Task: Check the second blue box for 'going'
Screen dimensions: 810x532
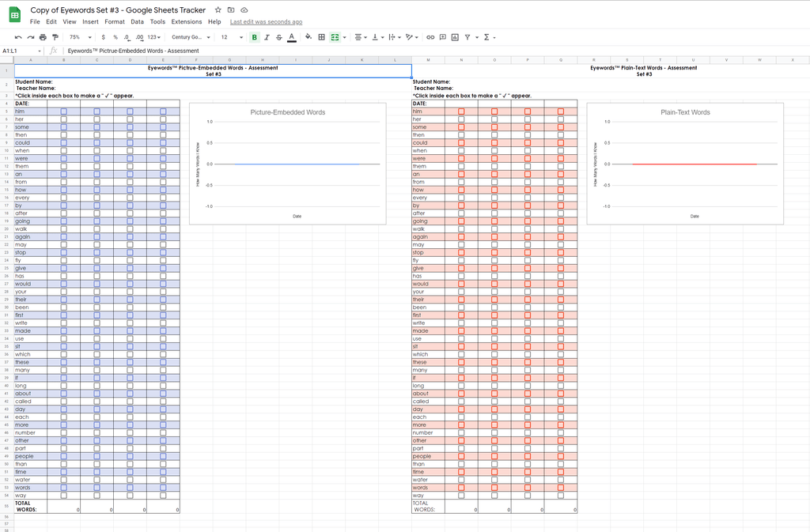Action: (97, 221)
